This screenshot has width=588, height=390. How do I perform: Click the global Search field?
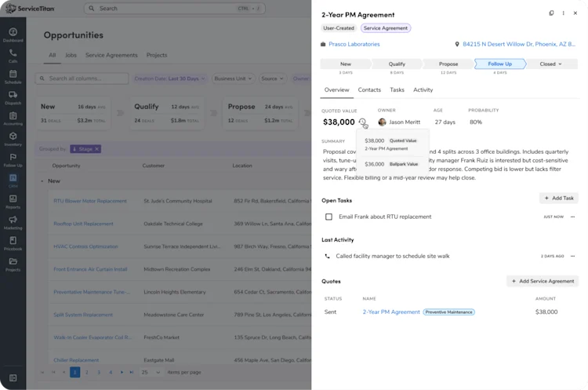(174, 9)
